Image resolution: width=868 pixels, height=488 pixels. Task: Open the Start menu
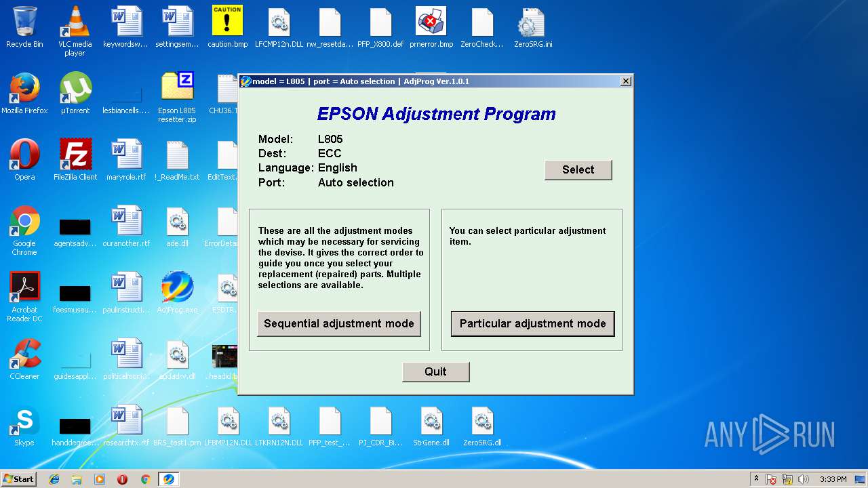click(x=19, y=479)
